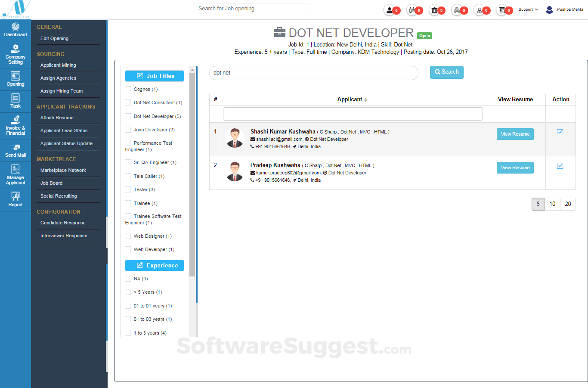The height and width of the screenshot is (388, 588).
Task: Tick the Cognos (1) checkbox
Action: (x=128, y=89)
